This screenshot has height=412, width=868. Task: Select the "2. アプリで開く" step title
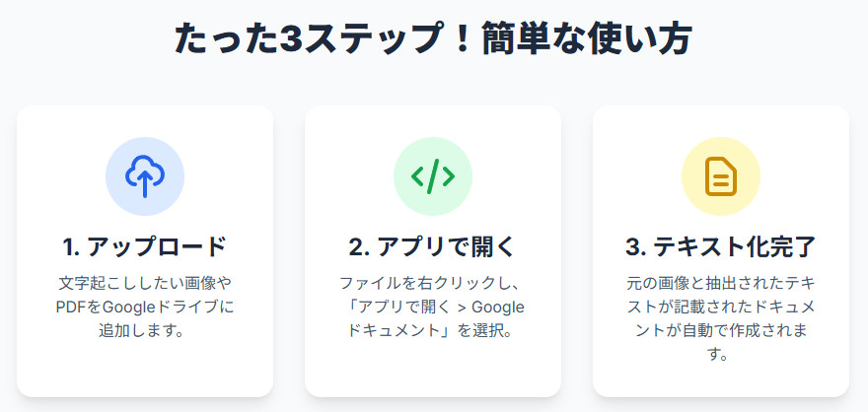433,245
